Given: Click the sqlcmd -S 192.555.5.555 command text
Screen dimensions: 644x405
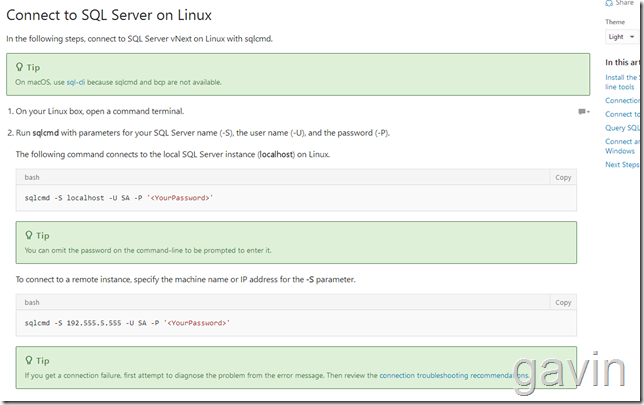Looking at the screenshot, I should point(127,323).
